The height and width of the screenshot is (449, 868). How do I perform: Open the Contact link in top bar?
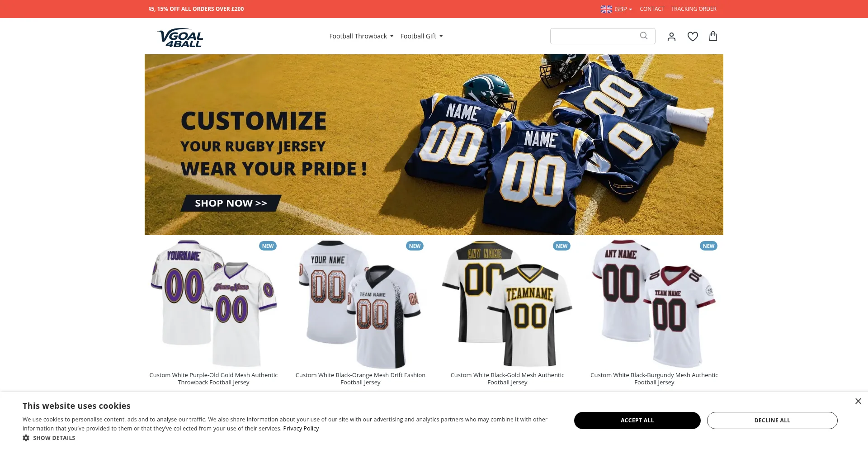pos(652,9)
